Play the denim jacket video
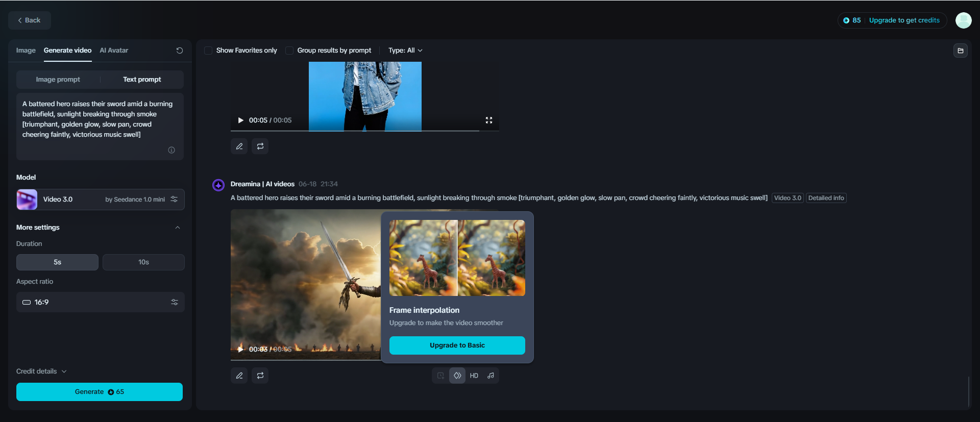The width and height of the screenshot is (980, 422). tap(240, 120)
